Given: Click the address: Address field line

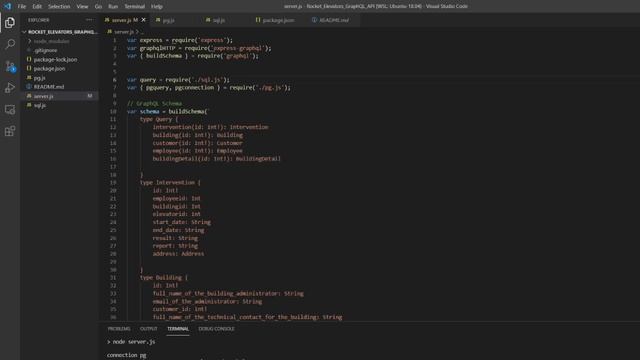Looking at the screenshot, I should pyautogui.click(x=178, y=254).
